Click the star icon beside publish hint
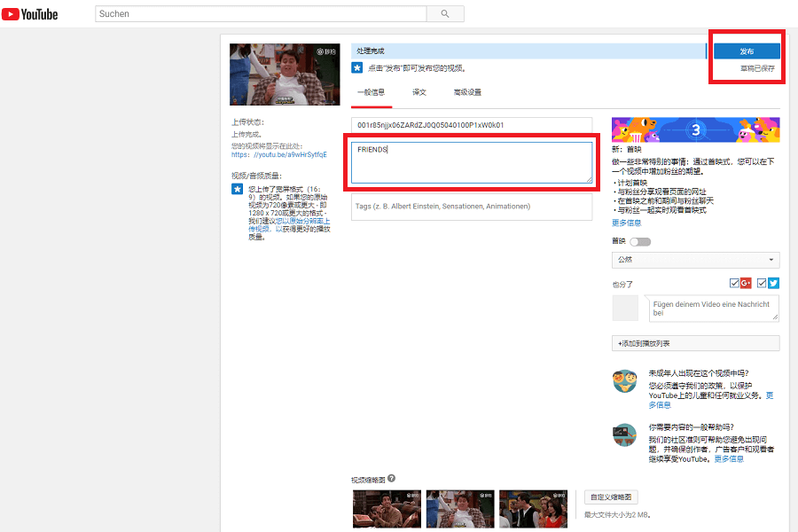Viewport: 798px width, 532px height. (x=357, y=67)
